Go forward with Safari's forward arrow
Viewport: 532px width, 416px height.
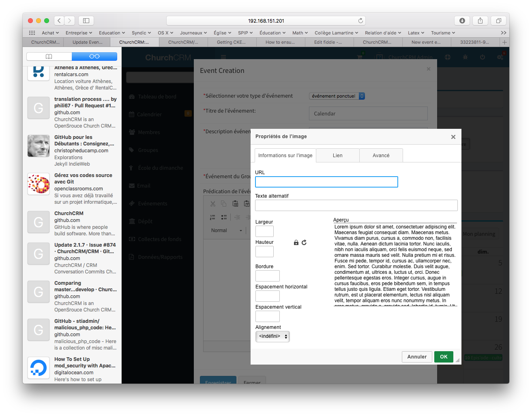coord(70,20)
